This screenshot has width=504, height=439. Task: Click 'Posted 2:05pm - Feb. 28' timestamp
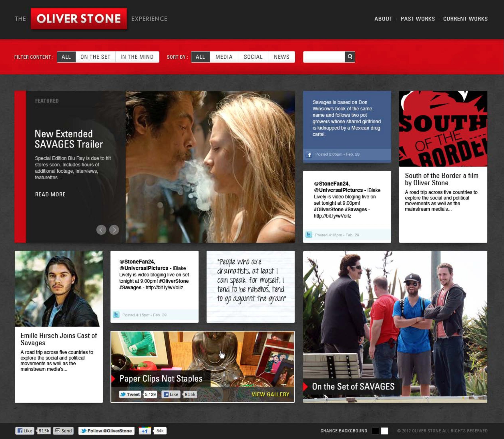tap(337, 154)
